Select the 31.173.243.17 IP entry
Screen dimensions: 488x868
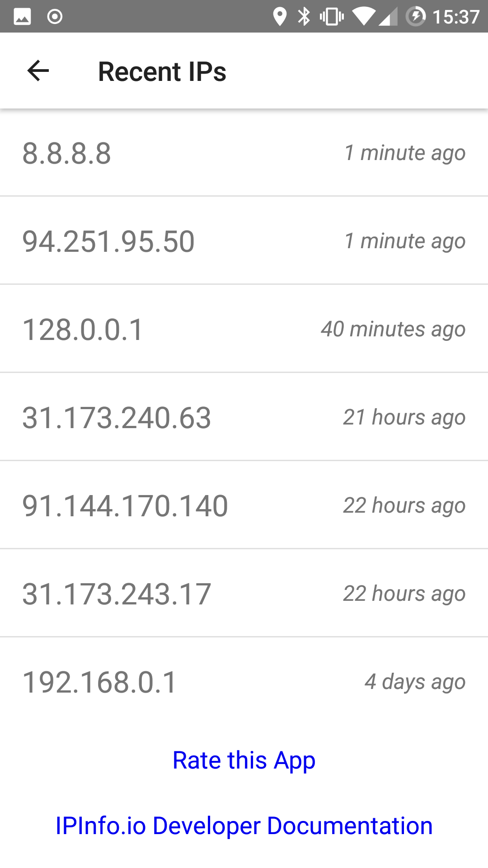(x=244, y=594)
